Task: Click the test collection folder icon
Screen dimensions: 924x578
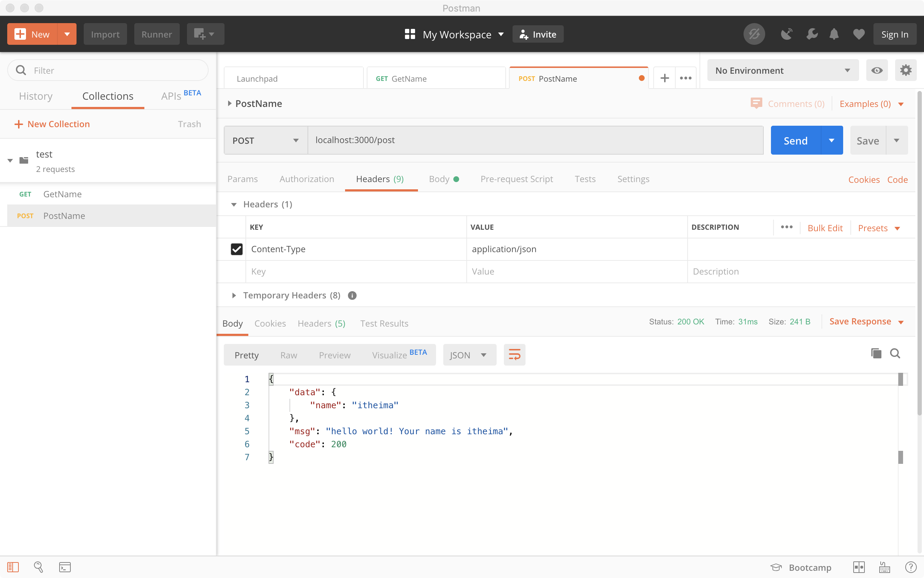Action: click(24, 160)
